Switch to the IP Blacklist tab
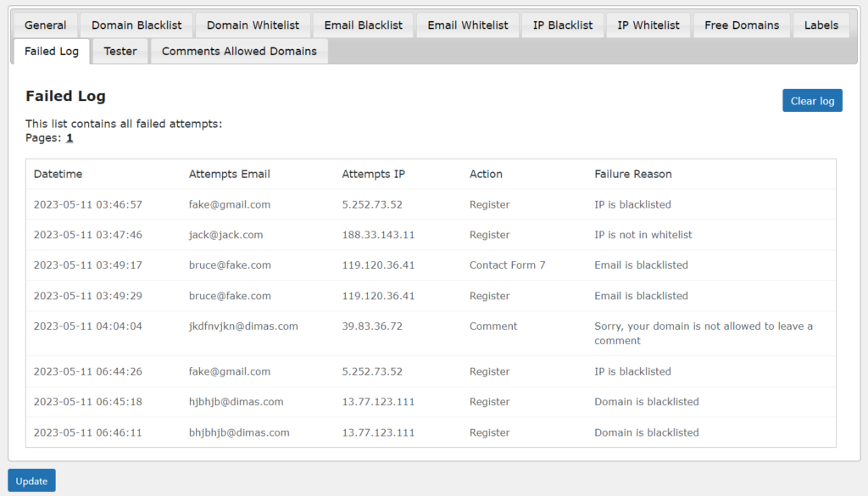 click(x=562, y=25)
